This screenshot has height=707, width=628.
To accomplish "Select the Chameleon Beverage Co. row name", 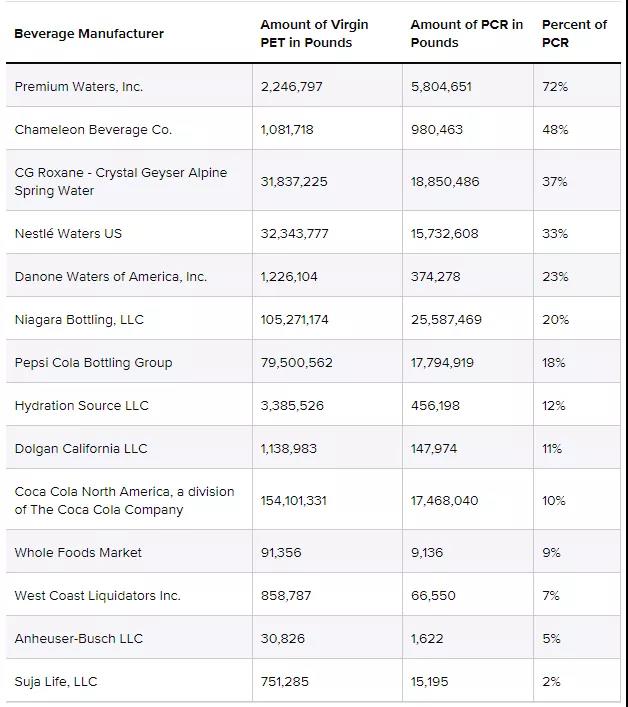I will click(93, 130).
